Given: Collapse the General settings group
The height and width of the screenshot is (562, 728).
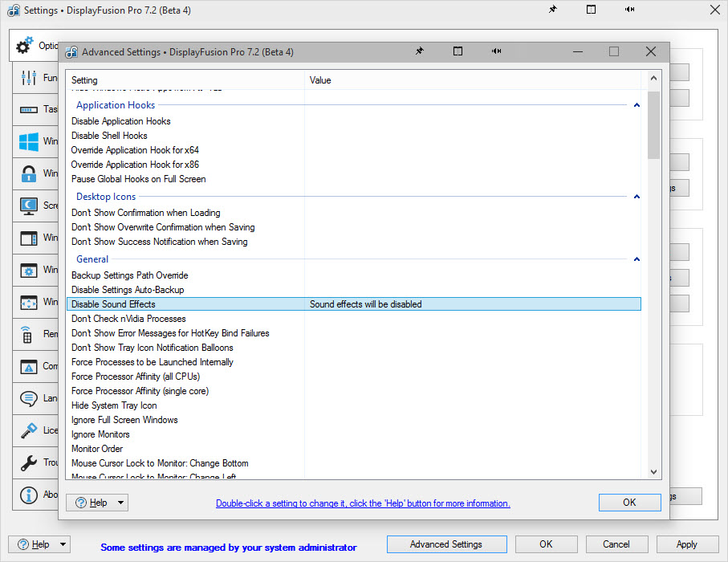Looking at the screenshot, I should (x=637, y=259).
